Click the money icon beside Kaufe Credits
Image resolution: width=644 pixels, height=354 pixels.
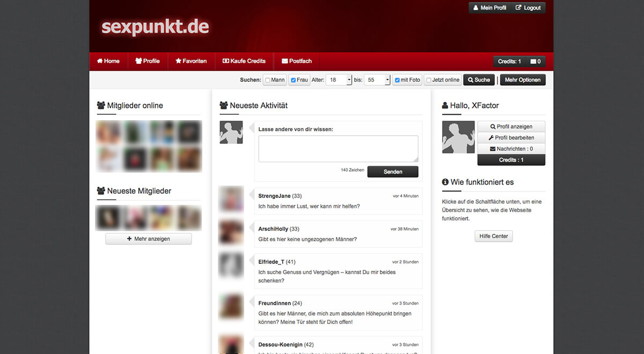pyautogui.click(x=226, y=61)
